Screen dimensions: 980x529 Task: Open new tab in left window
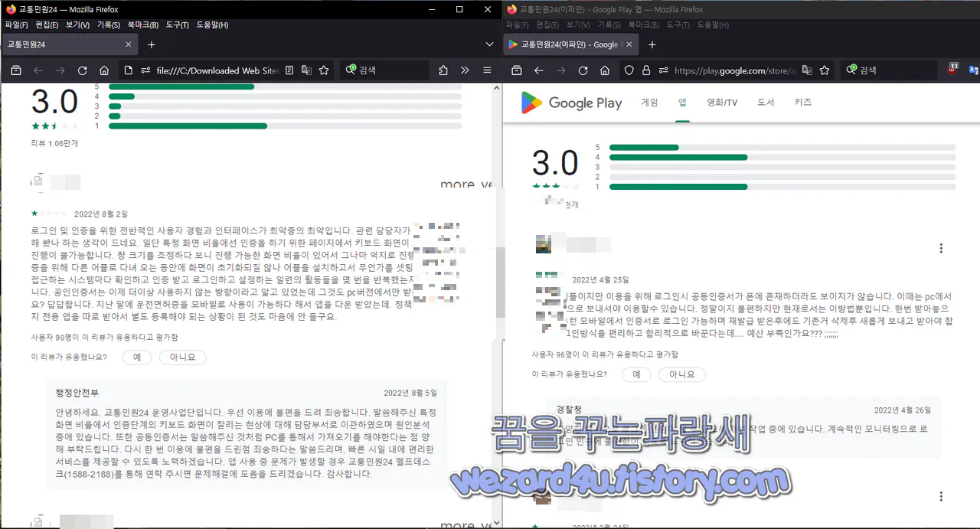[x=152, y=44]
